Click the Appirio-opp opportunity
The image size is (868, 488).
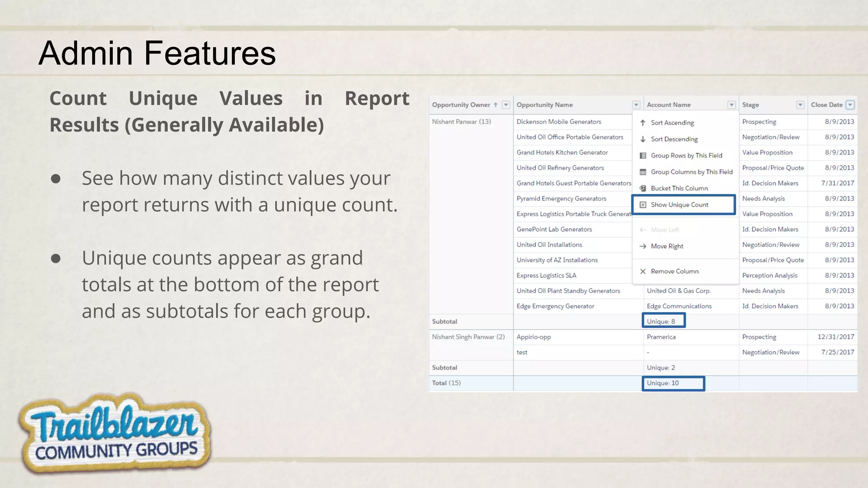534,337
